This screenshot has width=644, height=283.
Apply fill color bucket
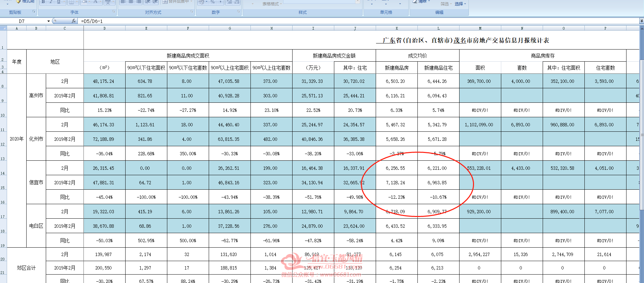pos(84,2)
